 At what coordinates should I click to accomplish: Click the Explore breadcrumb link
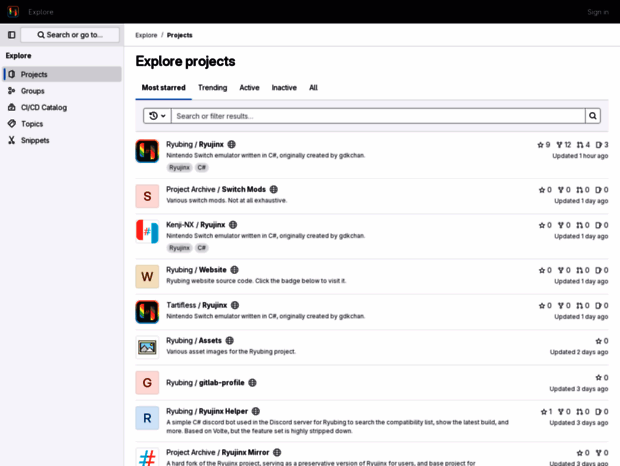(146, 35)
